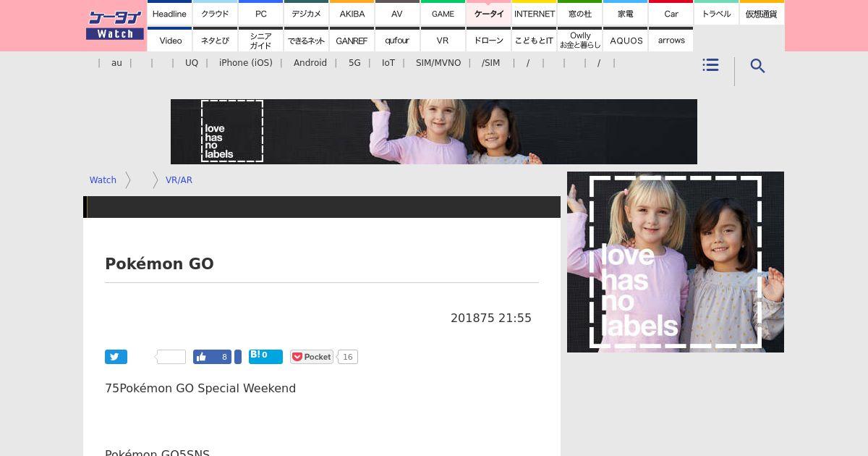Screen dimensions: 868x456
Task: Go to the UQ category link
Action: pyautogui.click(x=192, y=63)
